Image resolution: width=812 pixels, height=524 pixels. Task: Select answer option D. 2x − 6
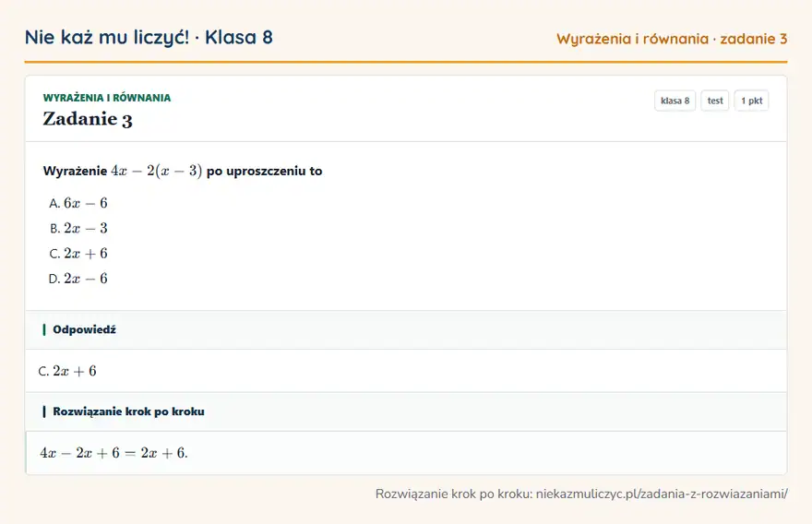[78, 279]
